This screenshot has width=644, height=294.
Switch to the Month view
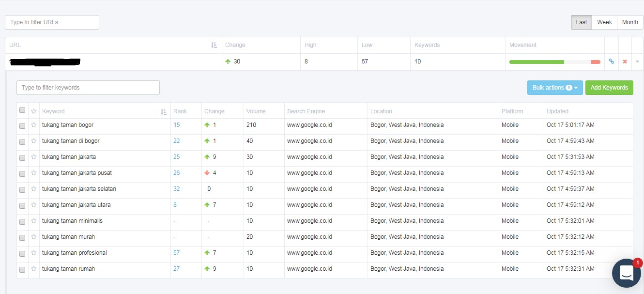tap(630, 22)
